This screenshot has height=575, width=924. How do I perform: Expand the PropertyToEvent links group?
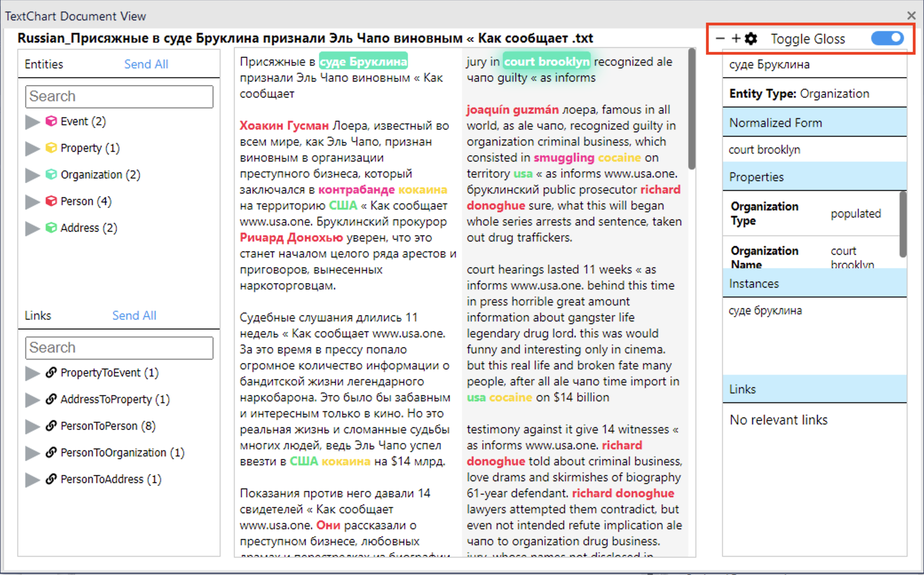[x=32, y=373]
